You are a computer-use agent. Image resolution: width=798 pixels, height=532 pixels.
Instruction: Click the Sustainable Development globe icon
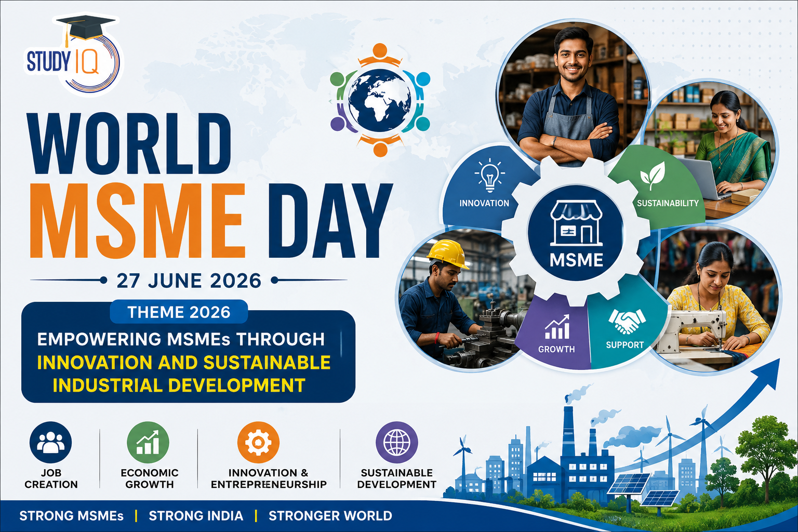pyautogui.click(x=397, y=442)
